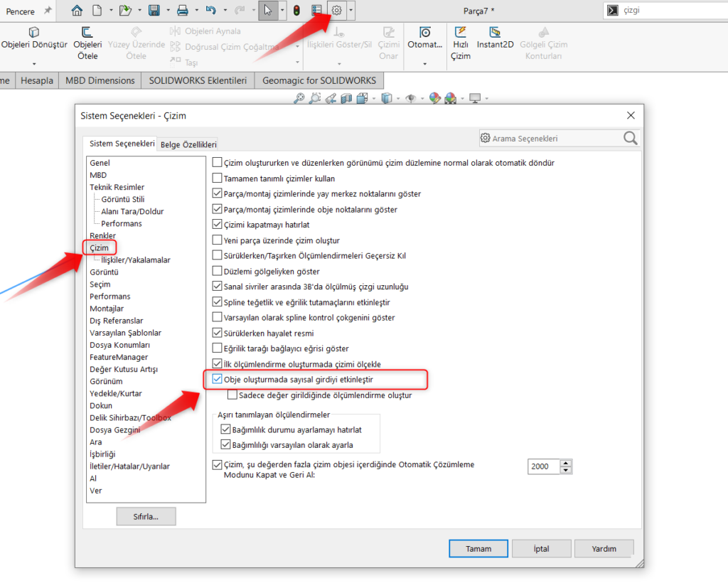Open the Otomat... dropdown arrow
This screenshot has width=728, height=588.
[x=424, y=64]
